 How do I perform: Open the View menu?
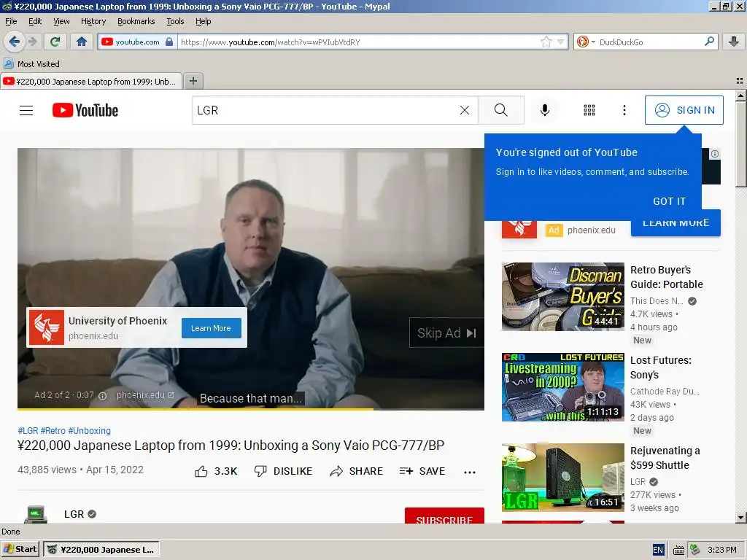61,21
